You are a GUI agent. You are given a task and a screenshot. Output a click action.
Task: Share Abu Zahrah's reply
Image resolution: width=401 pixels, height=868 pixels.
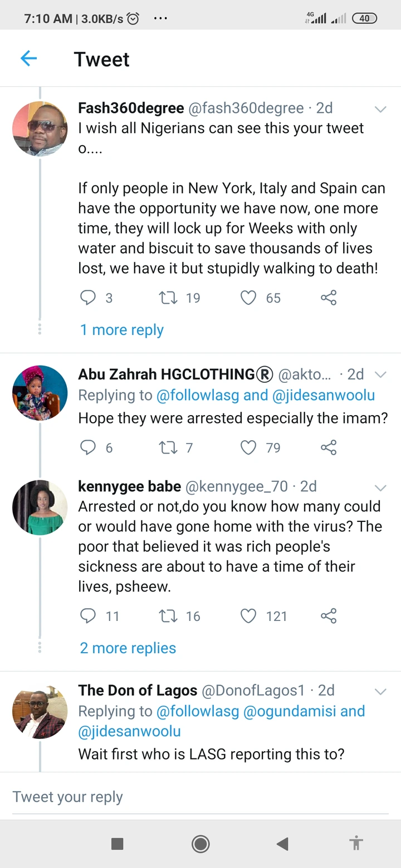click(329, 447)
